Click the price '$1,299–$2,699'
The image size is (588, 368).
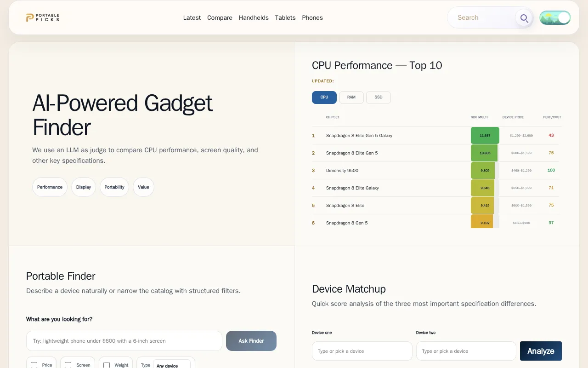click(x=521, y=136)
